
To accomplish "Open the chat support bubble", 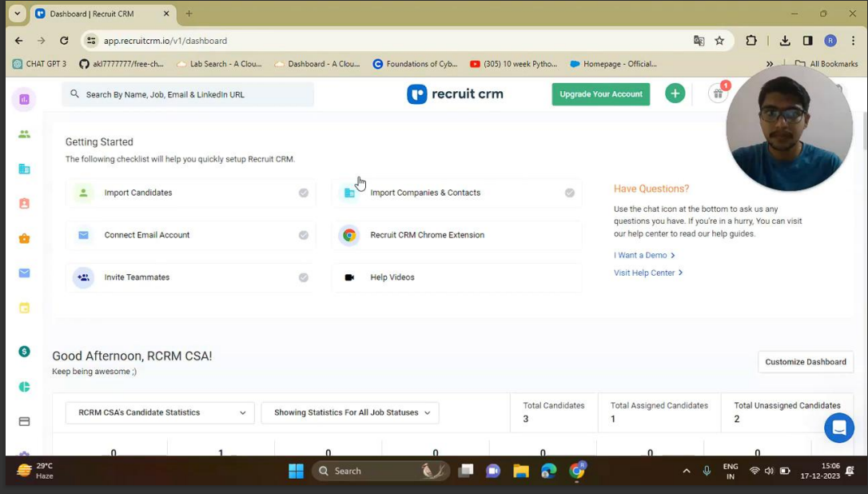I will pyautogui.click(x=839, y=428).
